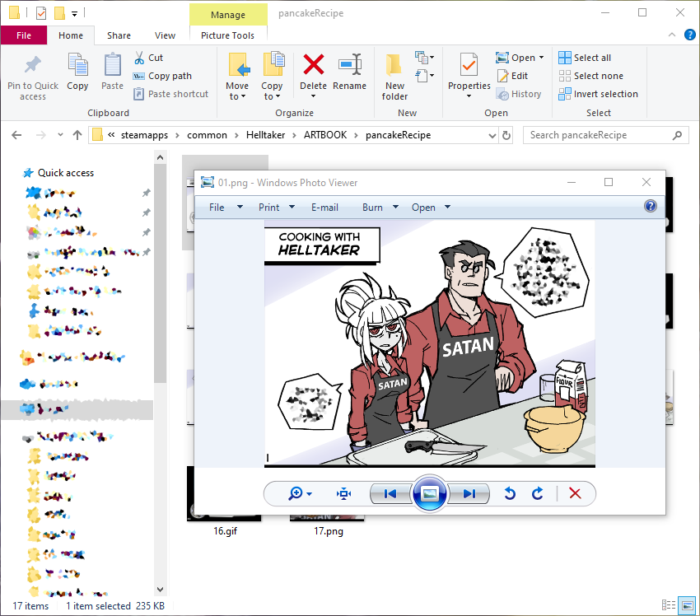
Task: Navigate back in File Explorer
Action: coord(16,135)
